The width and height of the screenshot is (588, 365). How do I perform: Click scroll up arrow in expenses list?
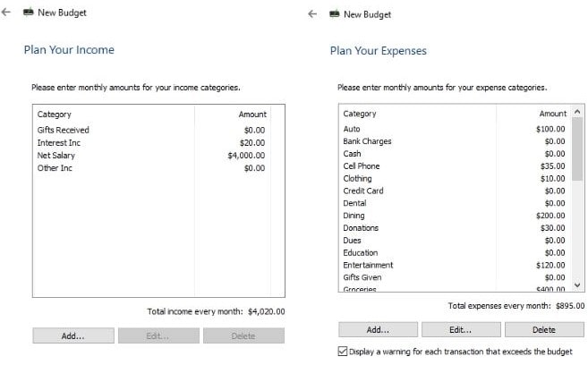click(577, 112)
